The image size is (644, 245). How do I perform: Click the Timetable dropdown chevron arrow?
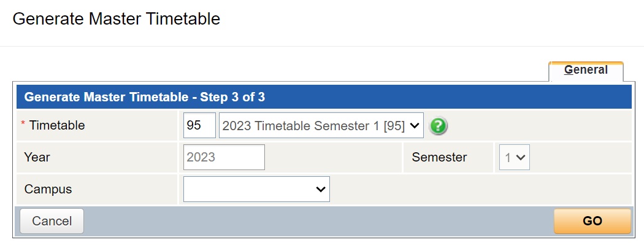click(x=415, y=126)
